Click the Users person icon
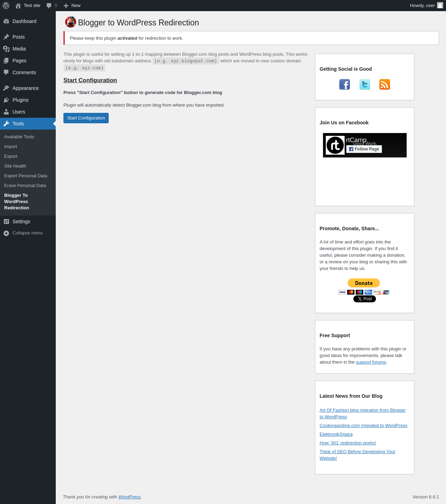This screenshot has width=446, height=504. [6, 112]
